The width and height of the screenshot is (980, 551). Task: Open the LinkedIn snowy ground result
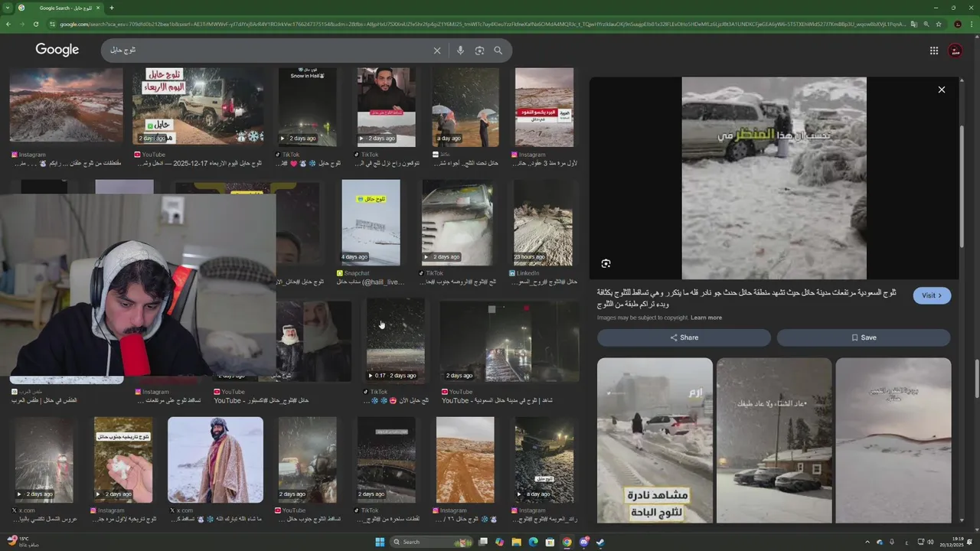pos(543,222)
